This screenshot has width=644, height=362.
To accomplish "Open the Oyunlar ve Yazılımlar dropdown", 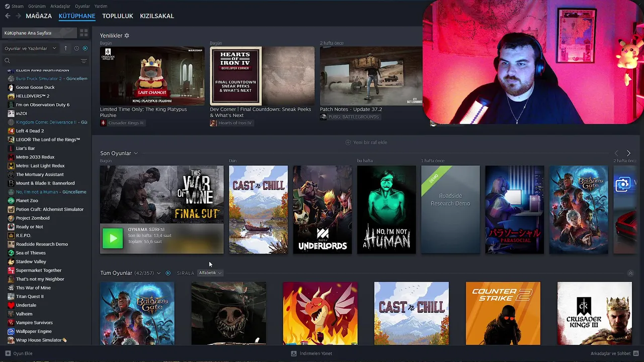I will 30,48.
